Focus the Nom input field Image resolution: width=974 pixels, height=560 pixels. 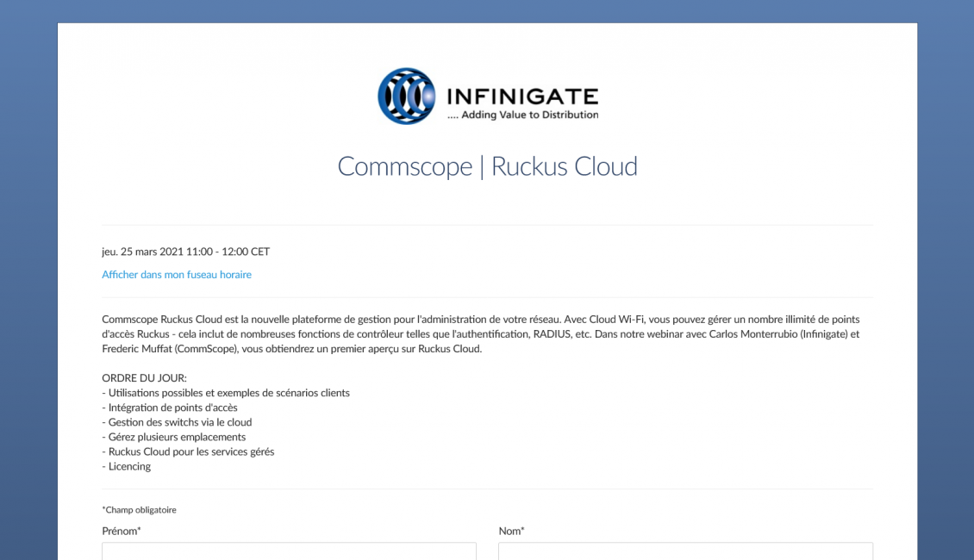click(x=686, y=551)
